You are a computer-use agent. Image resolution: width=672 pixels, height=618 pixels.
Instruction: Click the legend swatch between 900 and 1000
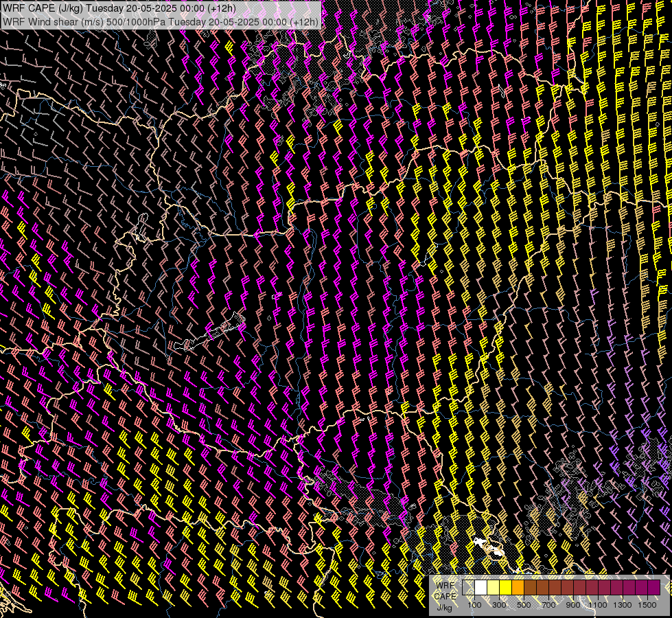(x=580, y=587)
